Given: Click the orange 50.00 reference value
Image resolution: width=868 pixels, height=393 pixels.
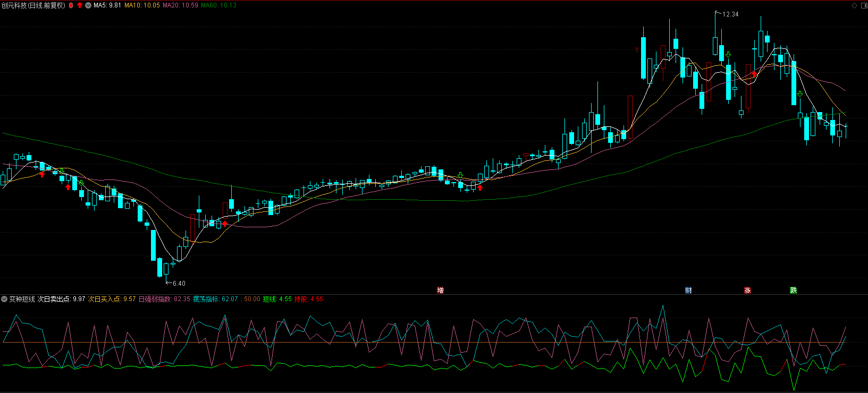Looking at the screenshot, I should click(x=252, y=299).
